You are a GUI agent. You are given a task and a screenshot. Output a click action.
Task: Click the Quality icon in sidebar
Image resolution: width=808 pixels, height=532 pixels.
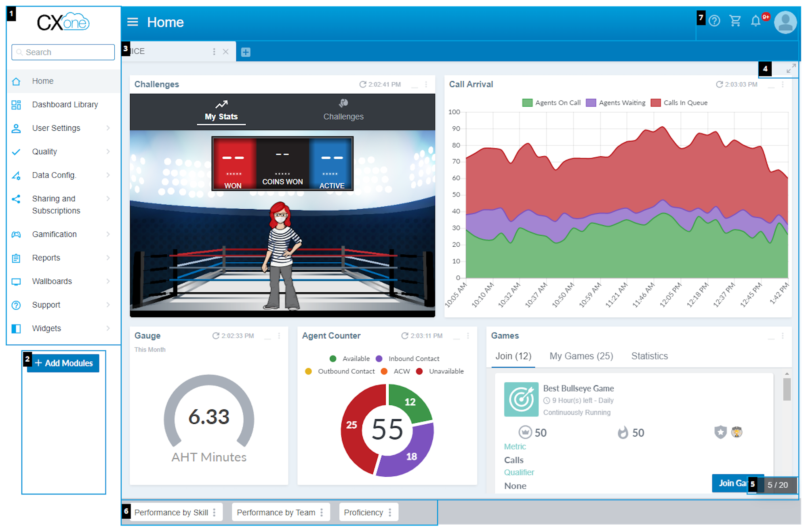coord(17,151)
